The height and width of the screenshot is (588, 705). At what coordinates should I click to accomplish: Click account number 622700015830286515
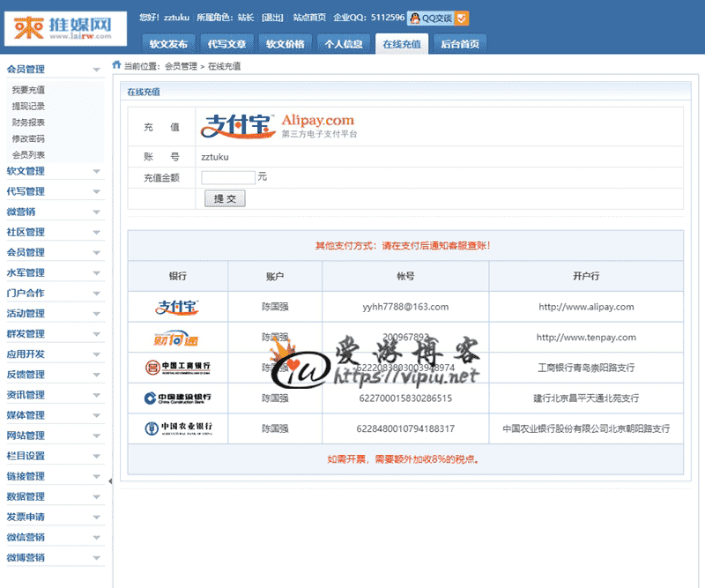(405, 398)
